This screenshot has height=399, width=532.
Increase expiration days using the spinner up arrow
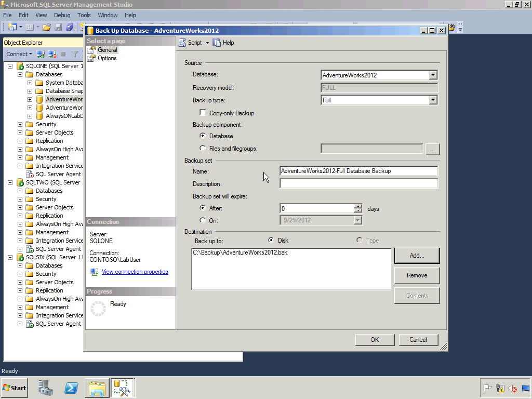pyautogui.click(x=358, y=206)
